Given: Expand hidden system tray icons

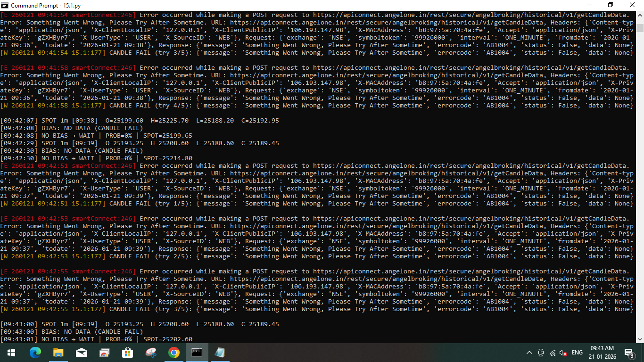Looking at the screenshot, I should [529, 352].
